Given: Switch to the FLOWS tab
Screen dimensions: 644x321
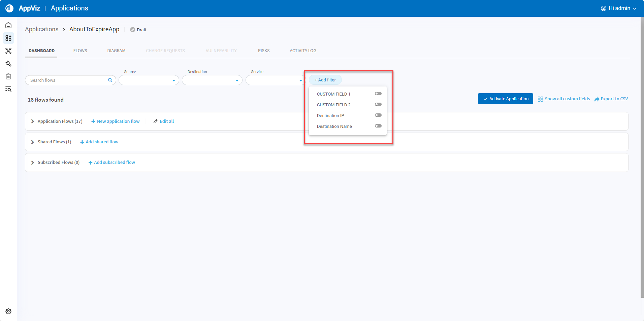Looking at the screenshot, I should [80, 51].
